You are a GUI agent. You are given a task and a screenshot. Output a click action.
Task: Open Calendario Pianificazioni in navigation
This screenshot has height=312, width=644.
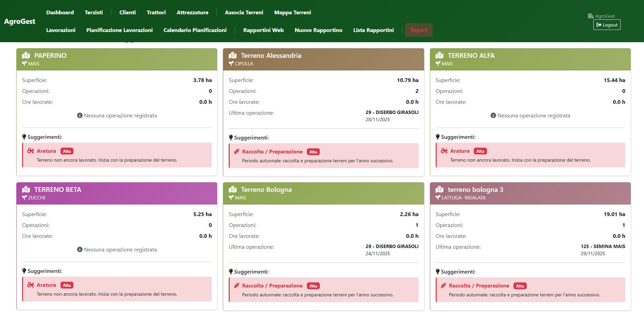tap(195, 30)
